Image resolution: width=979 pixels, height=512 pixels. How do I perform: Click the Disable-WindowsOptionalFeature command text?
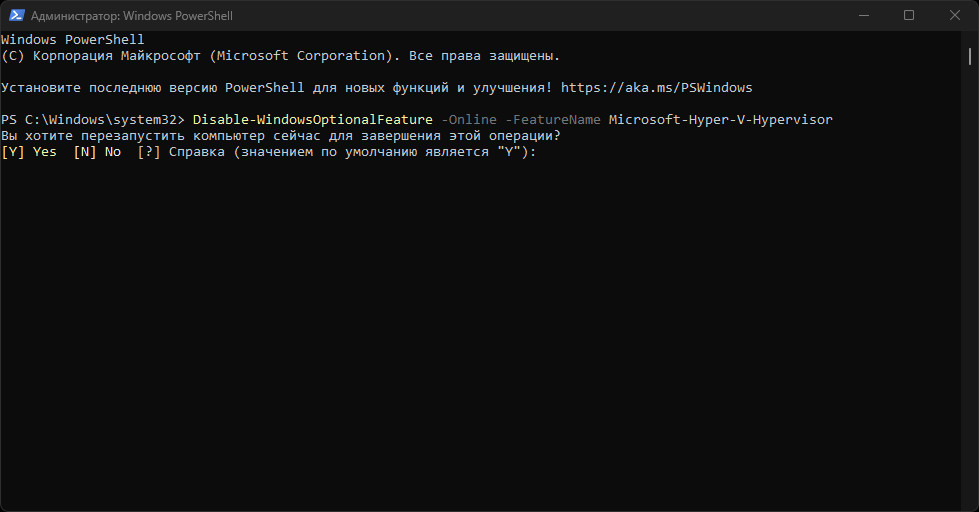pyautogui.click(x=312, y=120)
